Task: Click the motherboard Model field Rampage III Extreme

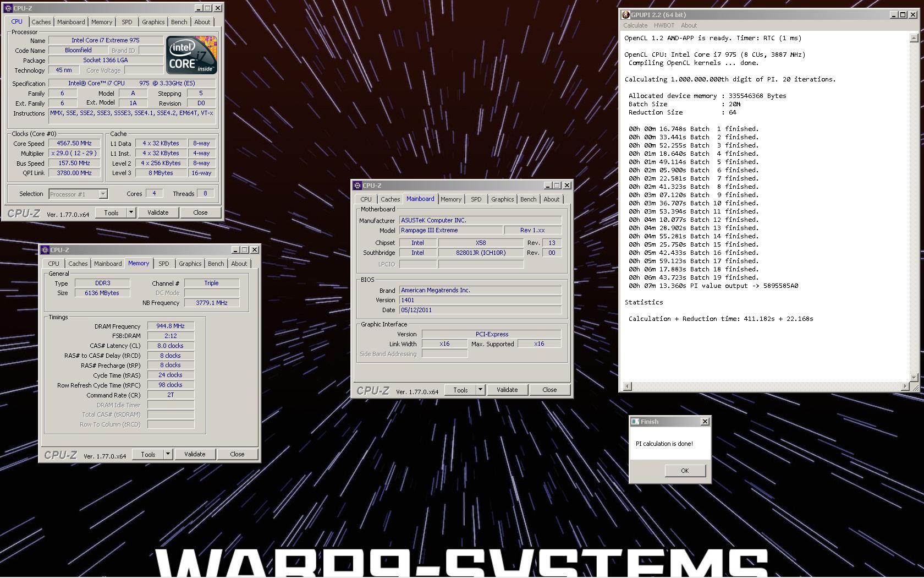Action: click(451, 230)
